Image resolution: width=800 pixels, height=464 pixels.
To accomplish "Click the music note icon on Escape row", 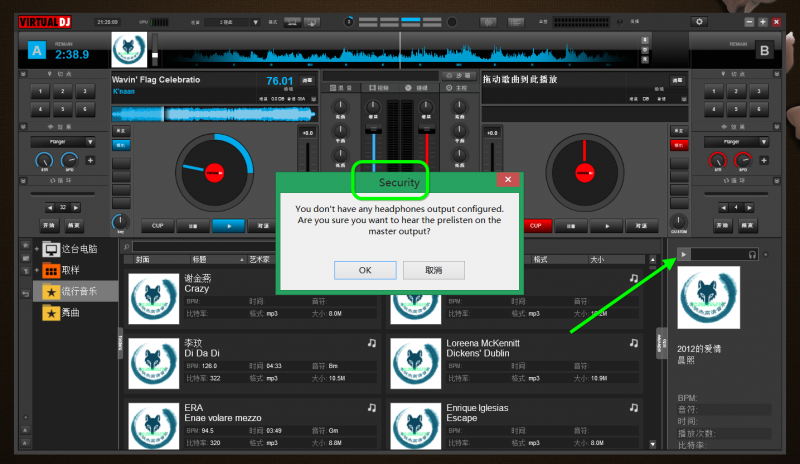I will click(x=634, y=407).
